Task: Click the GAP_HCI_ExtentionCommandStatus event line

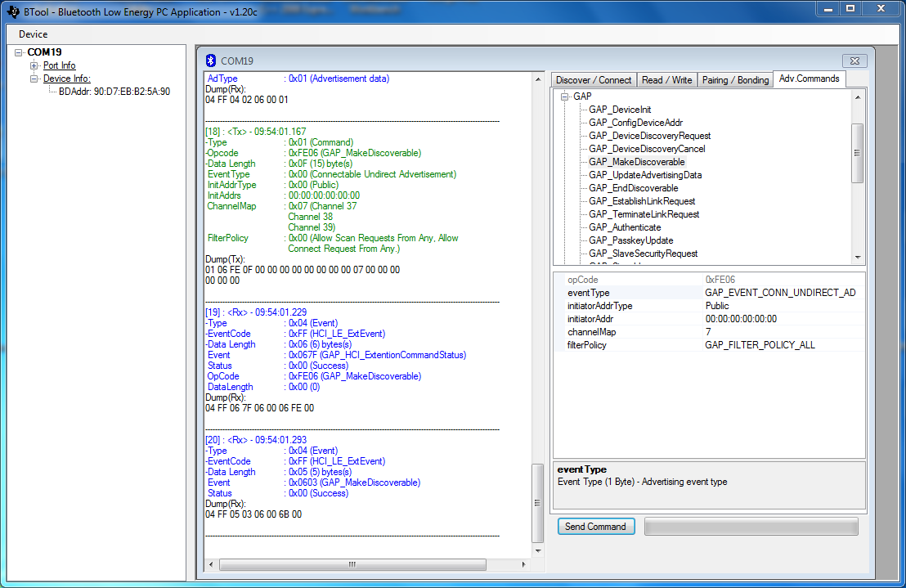Action: (x=336, y=355)
